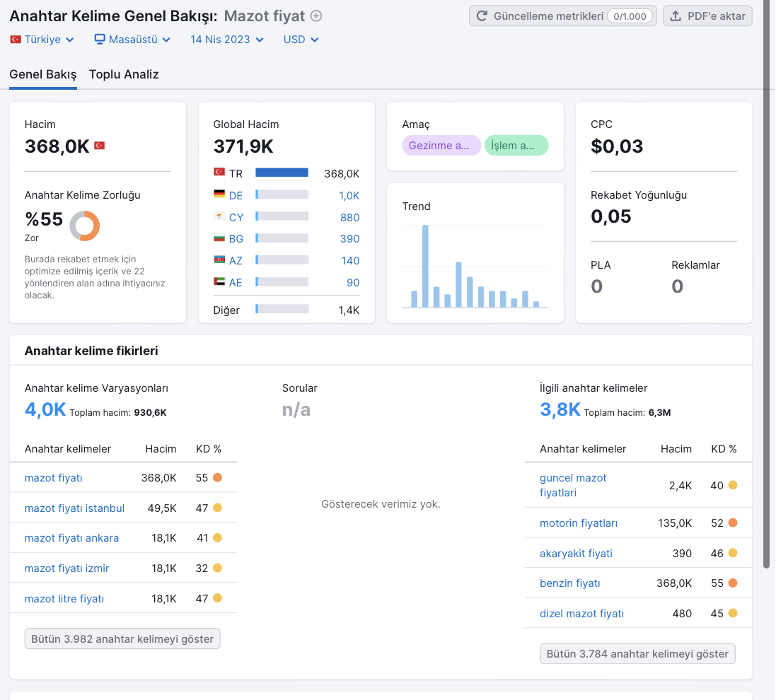This screenshot has width=776, height=700.
Task: Open the motorin fiyatları keyword link
Action: tap(579, 523)
